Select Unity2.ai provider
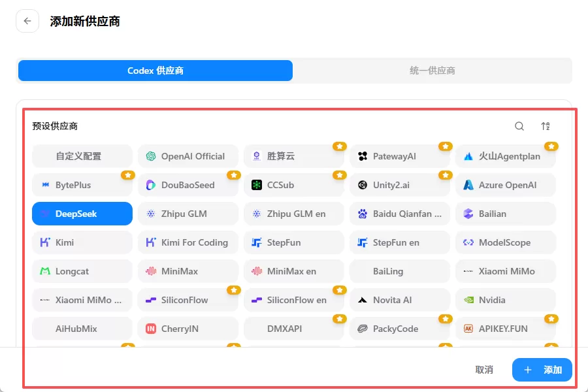Screen dimensions: 588x392 400,185
